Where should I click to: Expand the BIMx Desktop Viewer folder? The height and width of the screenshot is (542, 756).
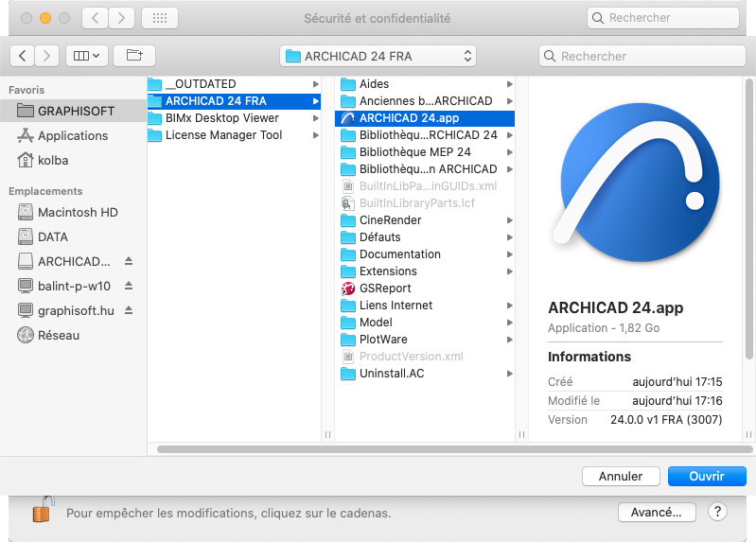(316, 118)
